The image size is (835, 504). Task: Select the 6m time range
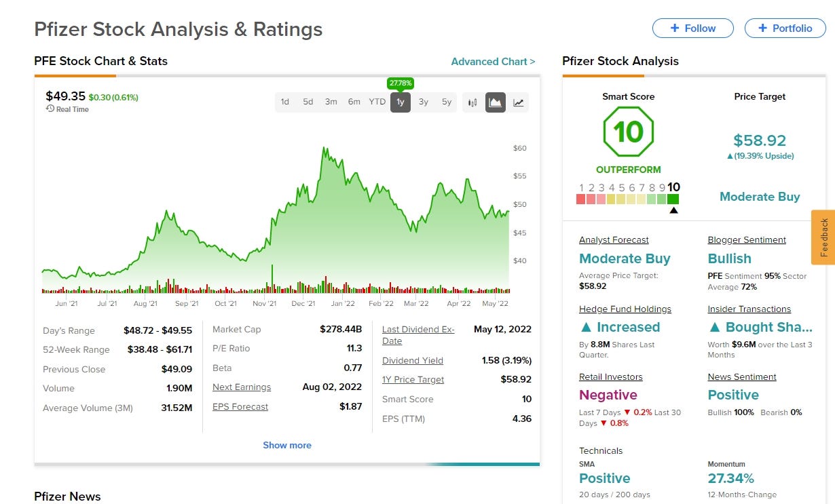[x=354, y=102]
